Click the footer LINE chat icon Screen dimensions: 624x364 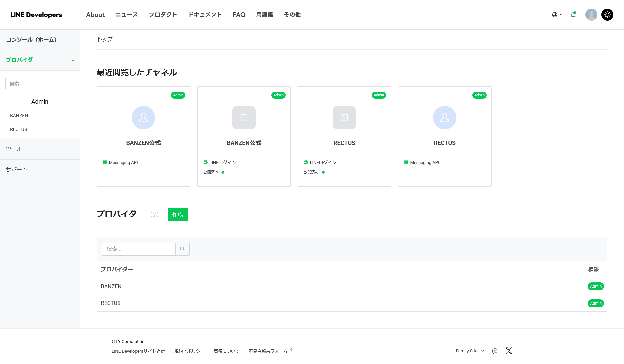pos(495,351)
